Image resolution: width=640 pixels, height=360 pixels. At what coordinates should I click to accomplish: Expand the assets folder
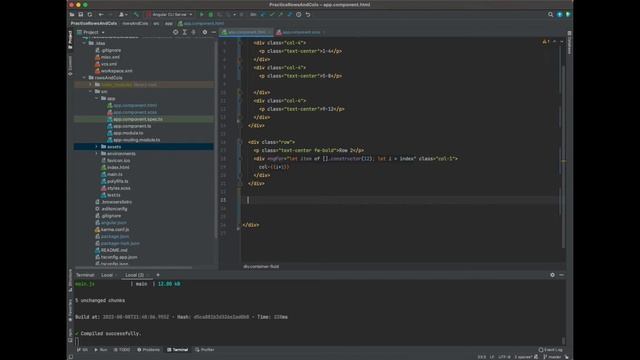click(x=97, y=147)
